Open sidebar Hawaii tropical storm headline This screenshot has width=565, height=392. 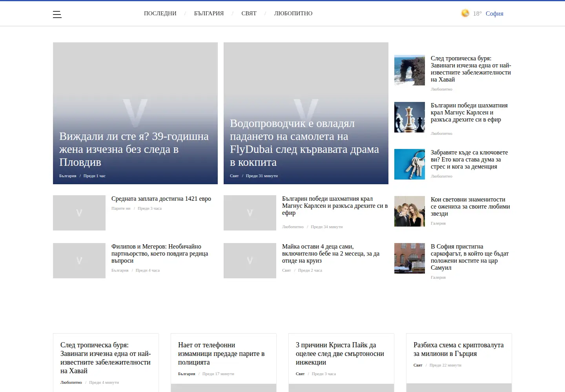point(471,69)
